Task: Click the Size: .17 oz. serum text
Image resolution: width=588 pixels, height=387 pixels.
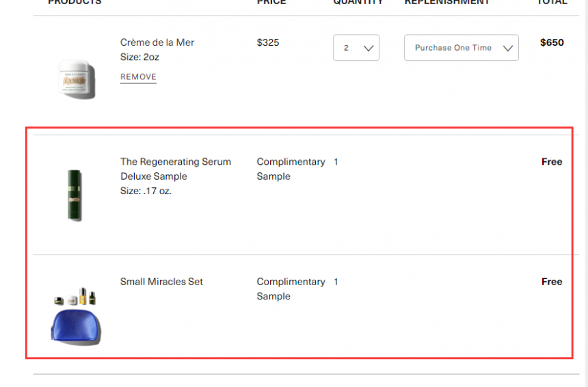Action: (x=146, y=191)
